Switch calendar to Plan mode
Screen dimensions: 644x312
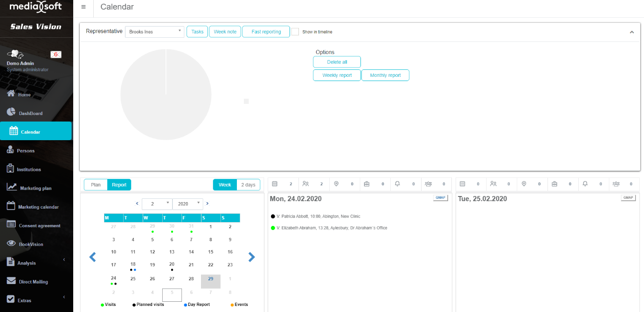click(x=96, y=185)
